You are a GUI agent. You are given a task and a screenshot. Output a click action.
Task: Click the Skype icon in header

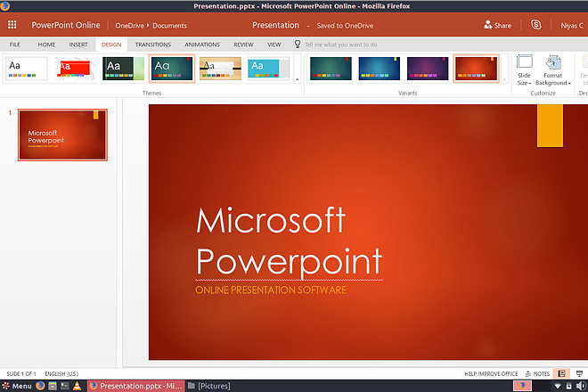(x=535, y=25)
